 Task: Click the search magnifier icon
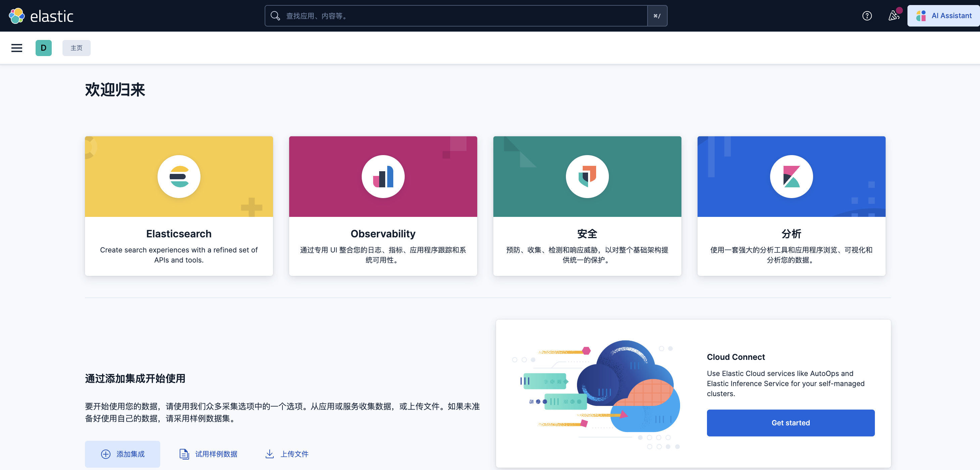coord(275,16)
